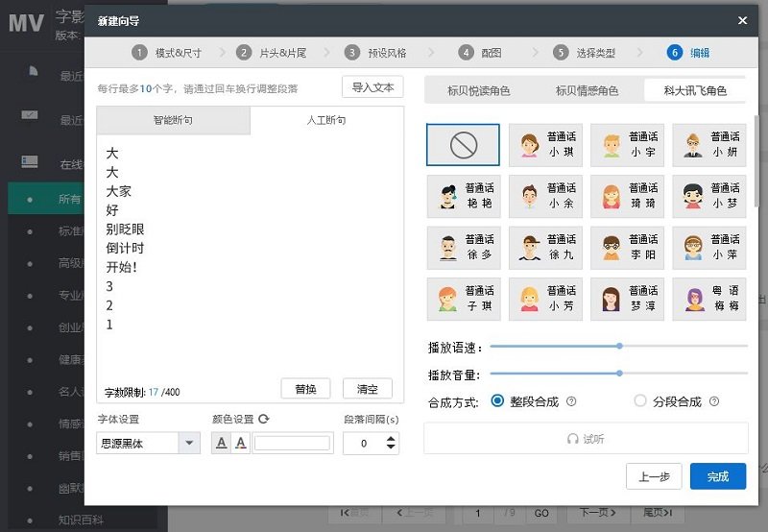The height and width of the screenshot is (532, 768).
Task: Select the no-voice option tile
Action: point(463,144)
